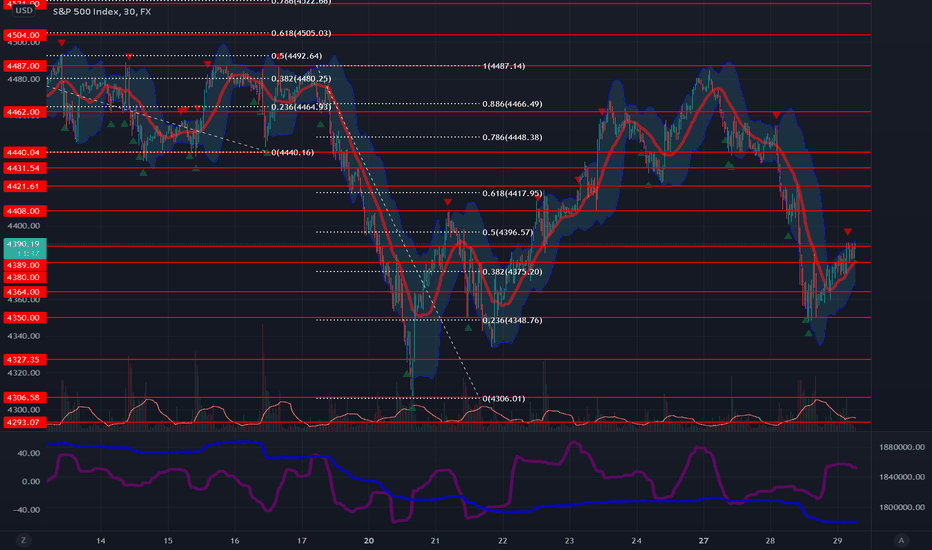Select the 4350.00 red price label
Viewport: 932px width, 550px height.
coord(24,318)
